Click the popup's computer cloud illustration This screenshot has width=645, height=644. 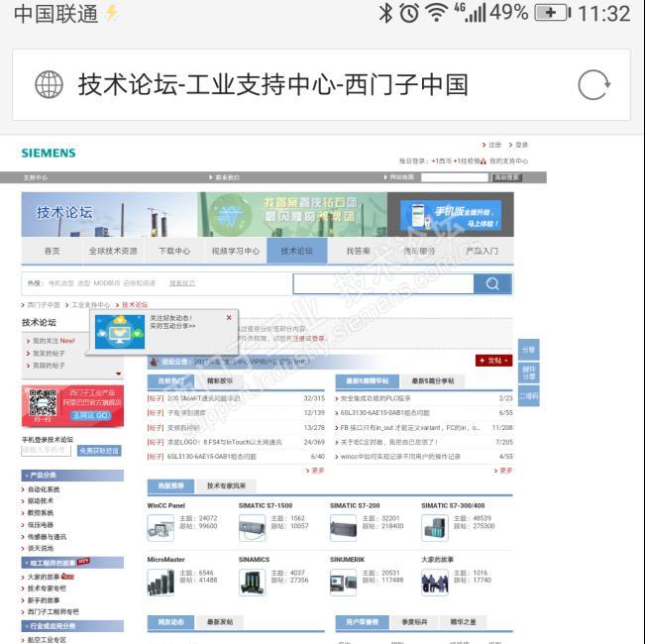[x=120, y=332]
